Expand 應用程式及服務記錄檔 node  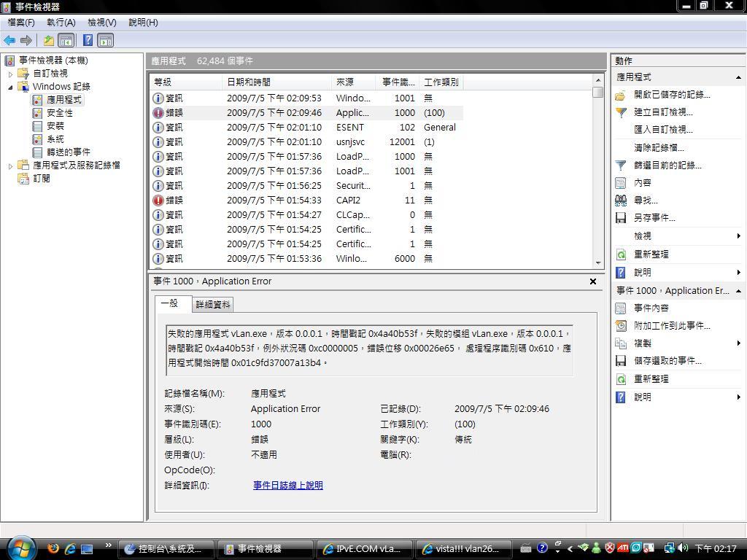point(10,166)
